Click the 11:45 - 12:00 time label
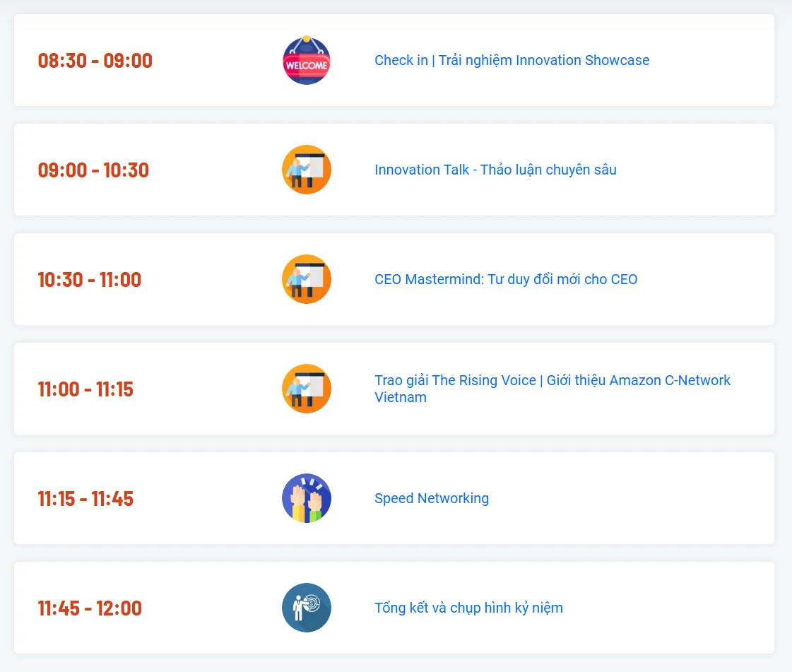This screenshot has height=672, width=792. [90, 608]
